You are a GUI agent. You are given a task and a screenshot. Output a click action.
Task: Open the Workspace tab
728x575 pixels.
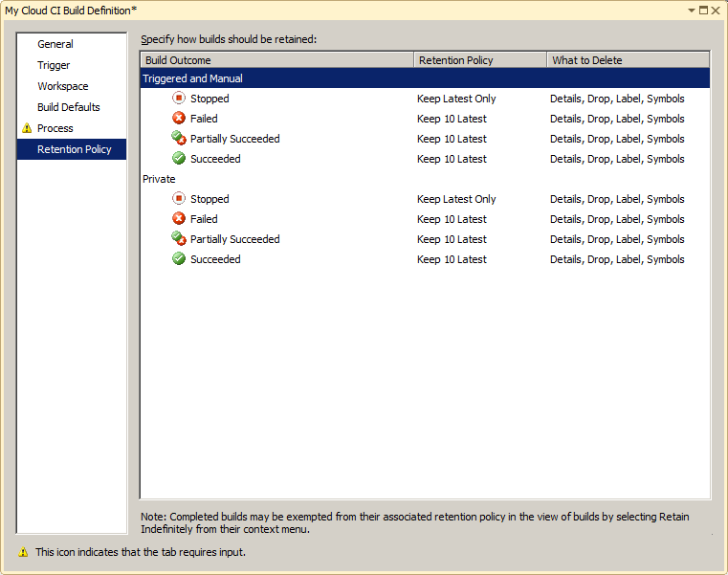(x=63, y=86)
